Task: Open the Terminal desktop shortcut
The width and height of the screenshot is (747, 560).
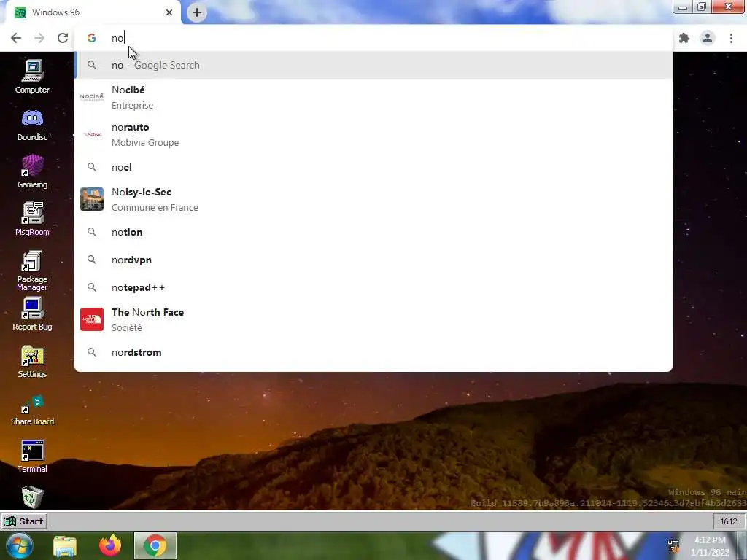Action: [32, 456]
